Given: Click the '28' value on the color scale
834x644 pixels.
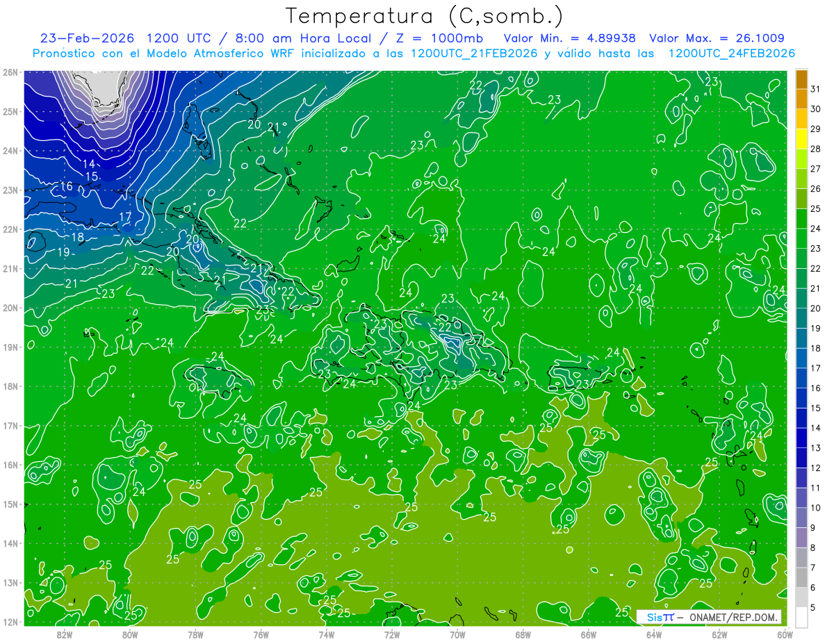Looking at the screenshot, I should click(x=815, y=149).
